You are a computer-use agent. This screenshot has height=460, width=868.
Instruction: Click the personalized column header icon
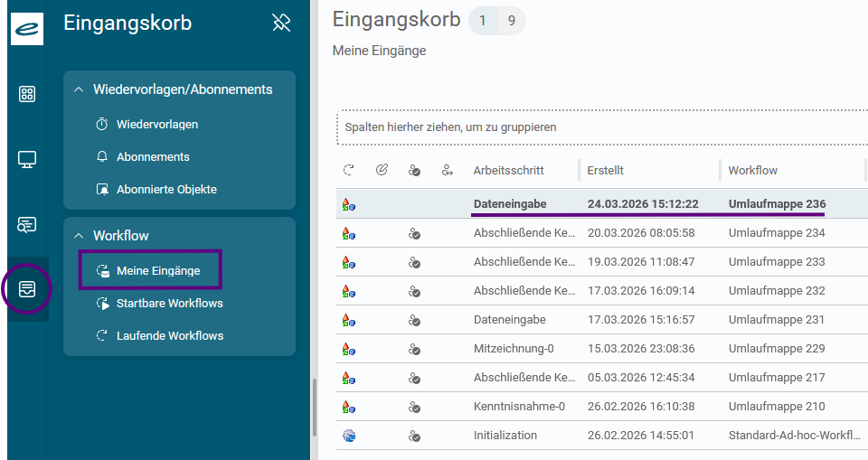[414, 171]
